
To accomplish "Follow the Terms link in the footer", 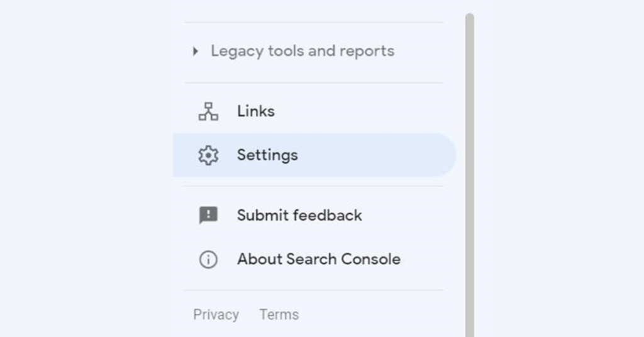I will (279, 314).
